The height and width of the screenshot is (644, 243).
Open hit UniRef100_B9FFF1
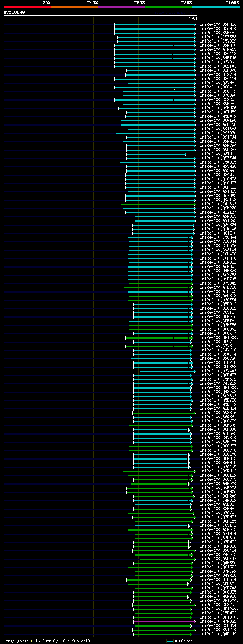pyautogui.click(x=218, y=33)
